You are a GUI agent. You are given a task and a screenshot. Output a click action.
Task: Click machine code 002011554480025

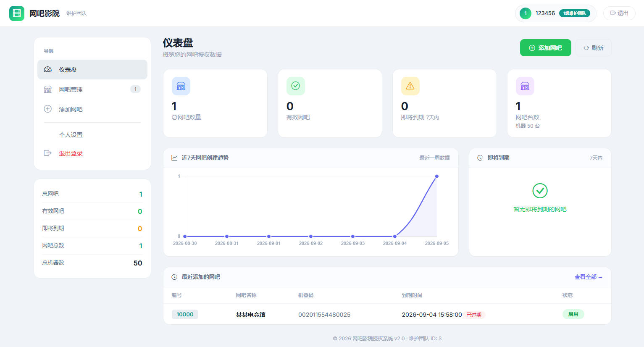tap(324, 315)
